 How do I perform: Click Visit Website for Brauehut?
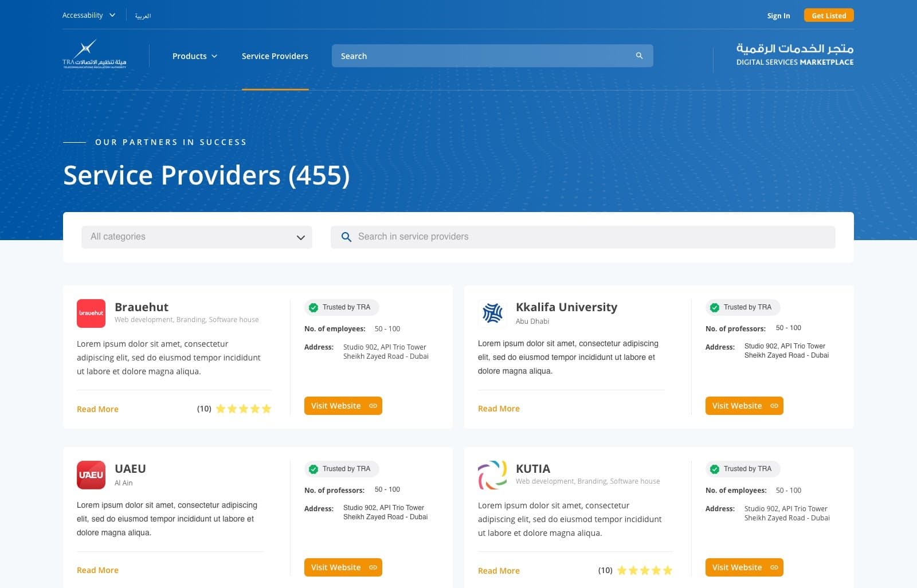tap(343, 406)
